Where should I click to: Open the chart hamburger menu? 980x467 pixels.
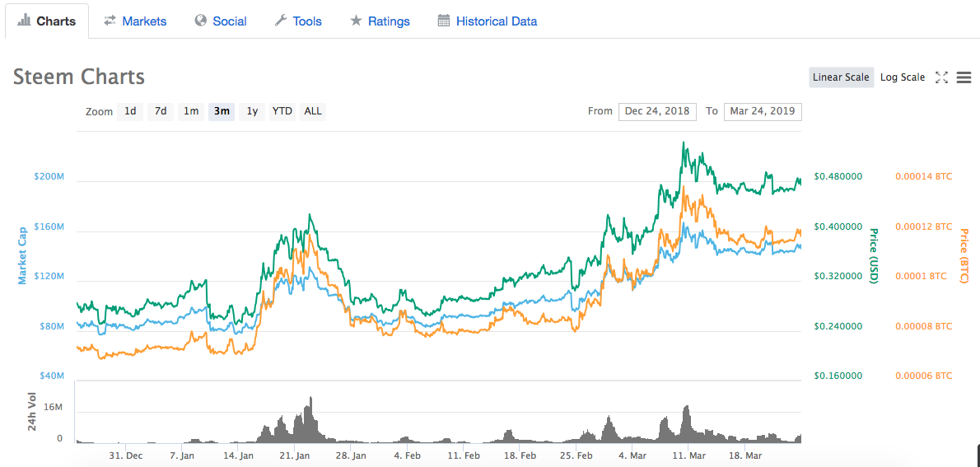point(964,77)
